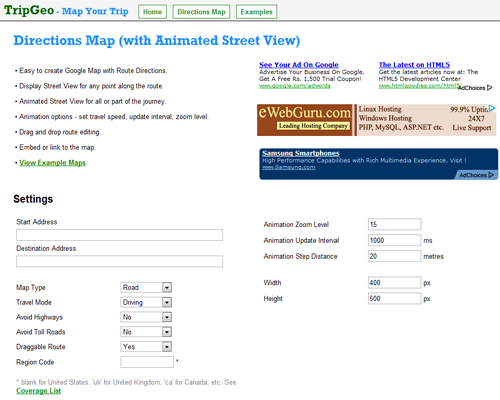Click the eWebGuru.com banner ad

(376, 120)
